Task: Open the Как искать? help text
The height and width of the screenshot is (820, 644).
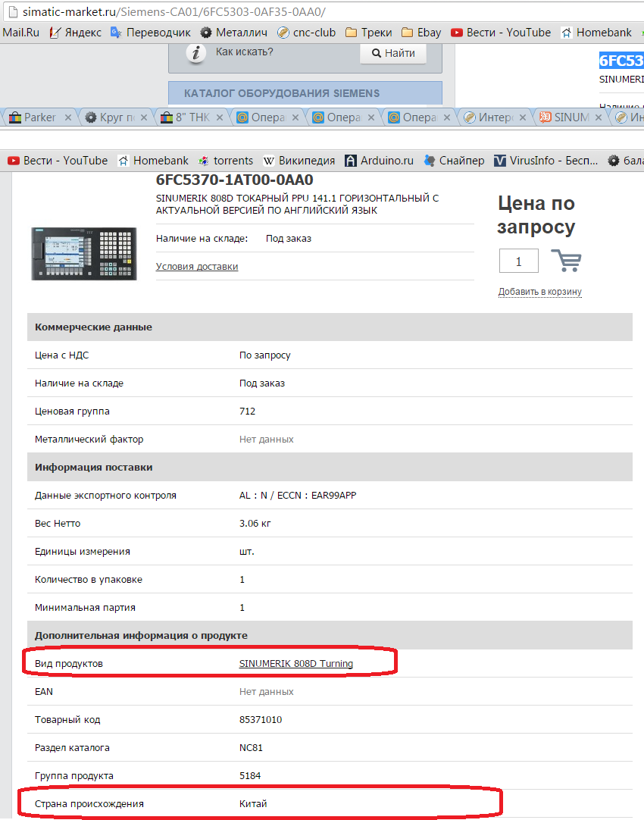Action: [x=244, y=52]
